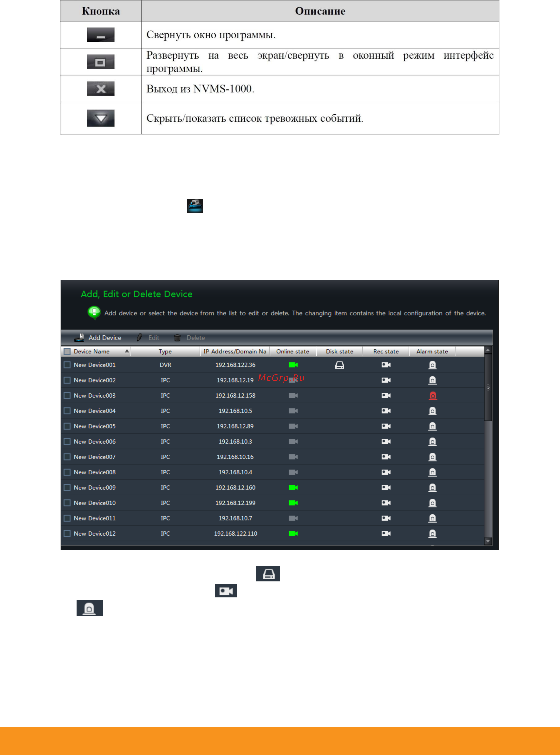Sort by IP Address/Domain Na column header
Viewport: 560px width, 755px height.
click(x=235, y=351)
